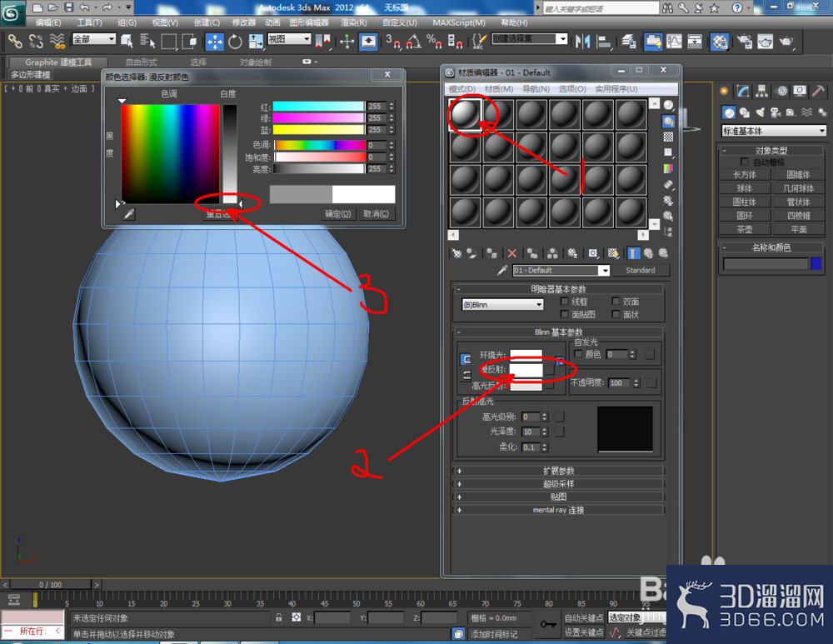
Task: Toggle the Background checker icon in material editor
Action: (668, 137)
